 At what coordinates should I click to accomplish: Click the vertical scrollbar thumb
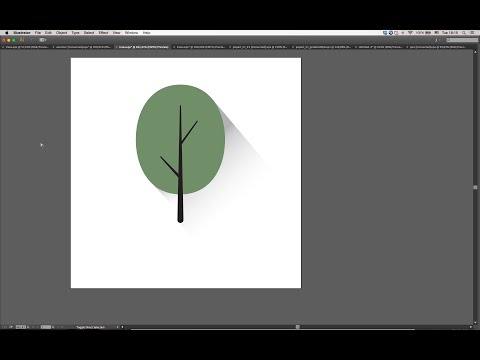click(475, 187)
